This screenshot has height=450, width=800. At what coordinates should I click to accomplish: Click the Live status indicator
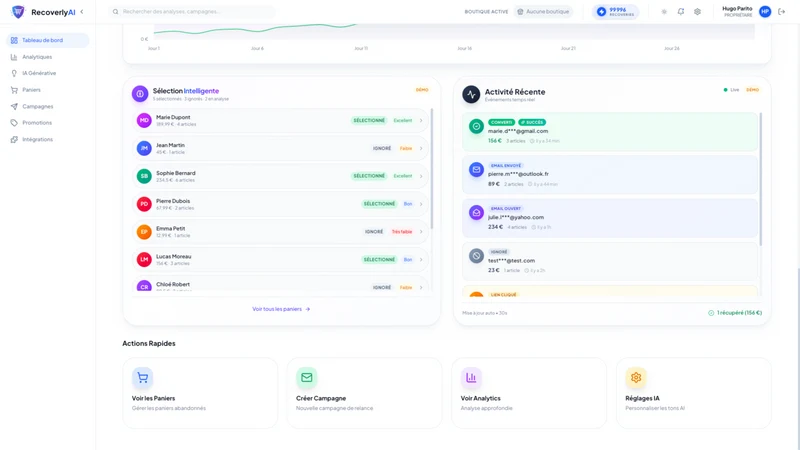tap(731, 90)
